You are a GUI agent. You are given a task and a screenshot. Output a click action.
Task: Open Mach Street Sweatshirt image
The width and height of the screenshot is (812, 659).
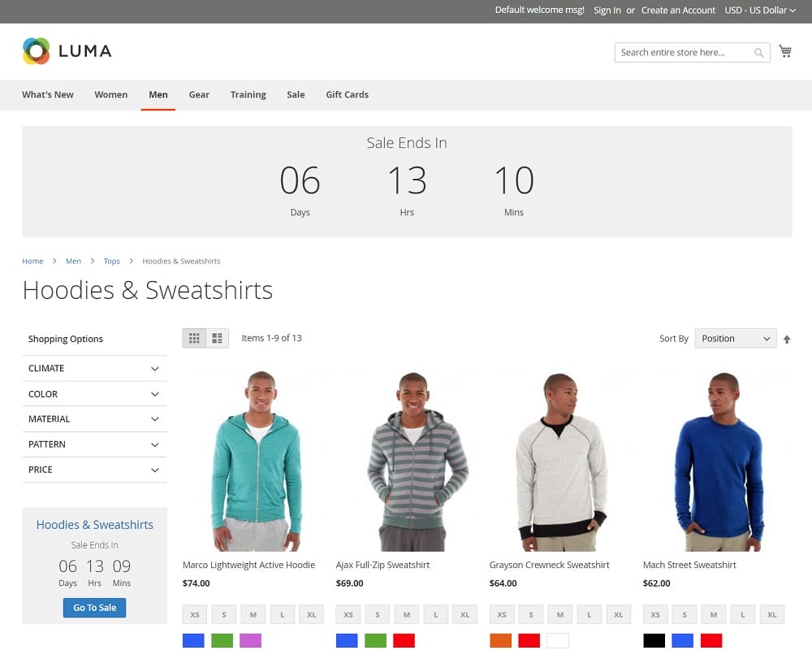(x=719, y=461)
